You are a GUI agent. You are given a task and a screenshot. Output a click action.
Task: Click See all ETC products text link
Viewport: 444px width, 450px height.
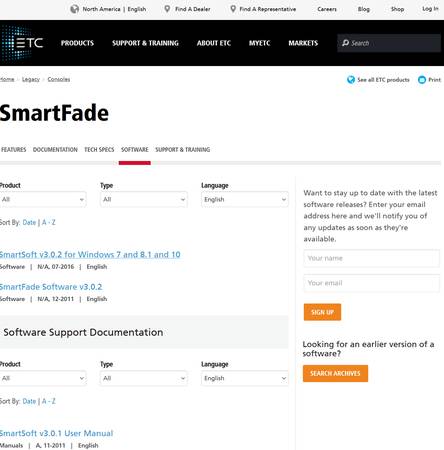pos(383,80)
